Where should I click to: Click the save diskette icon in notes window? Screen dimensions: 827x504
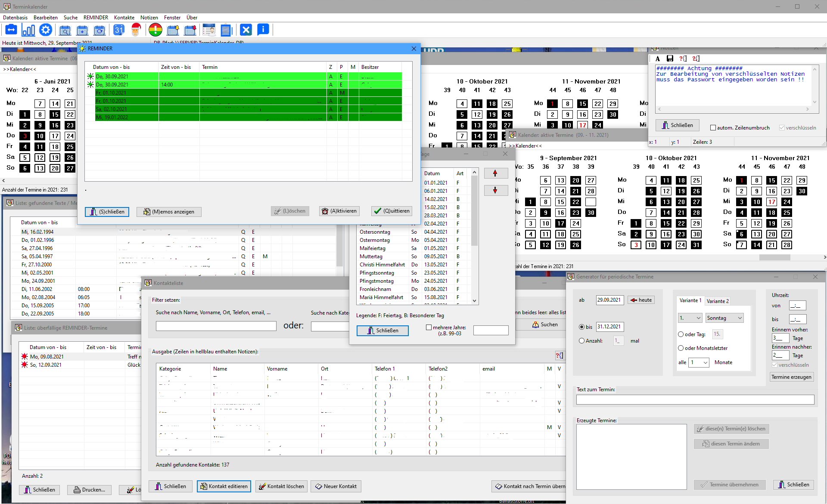[670, 59]
